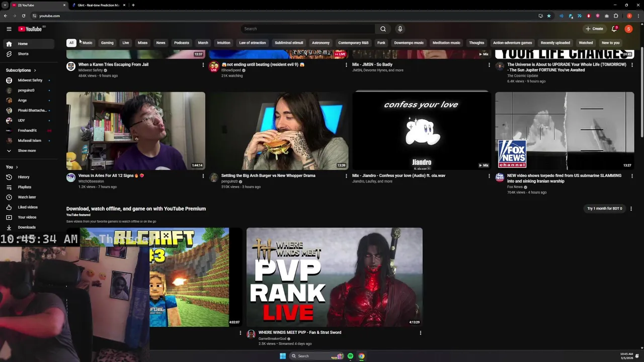Open Watch later in the sidebar
The width and height of the screenshot is (644, 362).
coord(27,197)
